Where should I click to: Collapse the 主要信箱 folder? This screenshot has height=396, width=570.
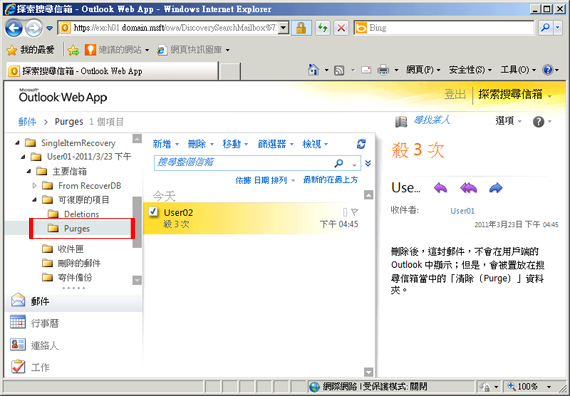(29, 171)
